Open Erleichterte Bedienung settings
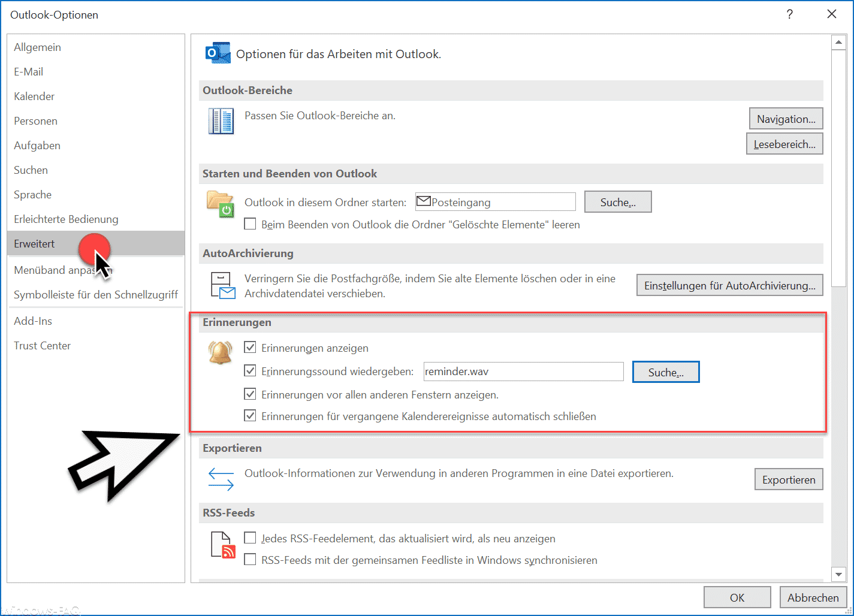The width and height of the screenshot is (854, 616). (96, 219)
